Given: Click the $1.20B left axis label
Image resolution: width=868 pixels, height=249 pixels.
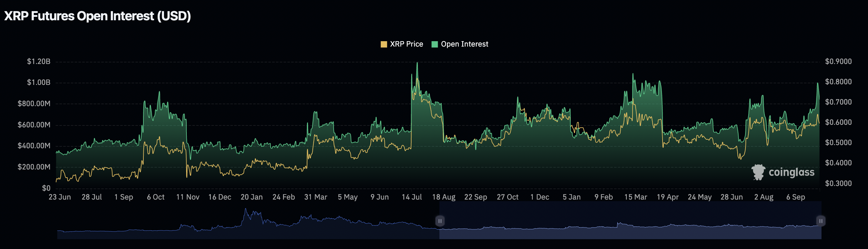Looking at the screenshot, I should [x=38, y=61].
